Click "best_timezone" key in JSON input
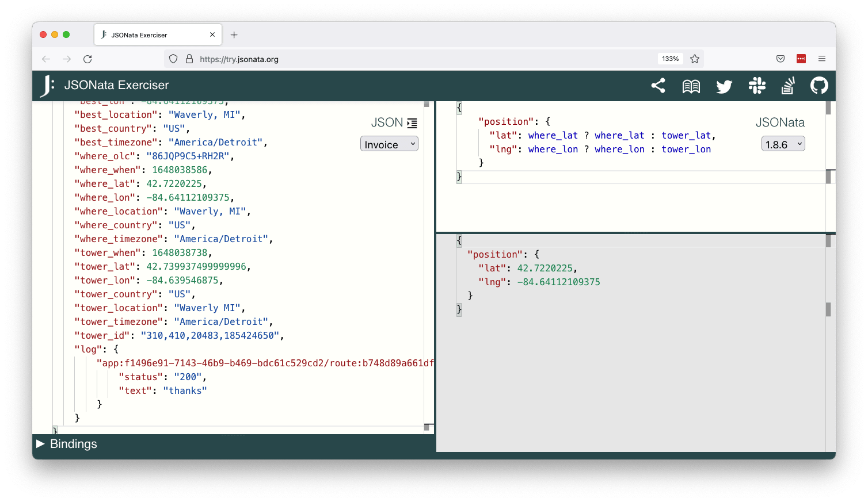868x502 pixels. click(x=116, y=143)
